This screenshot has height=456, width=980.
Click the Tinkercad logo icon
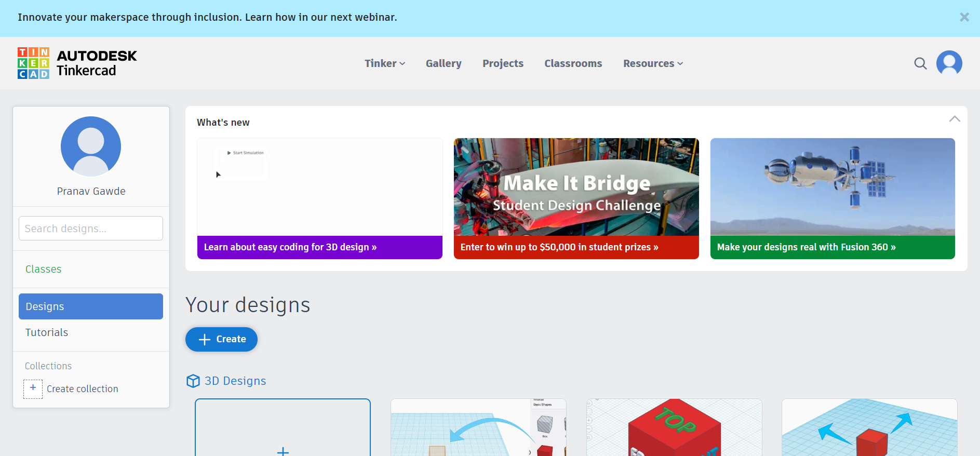(x=33, y=63)
